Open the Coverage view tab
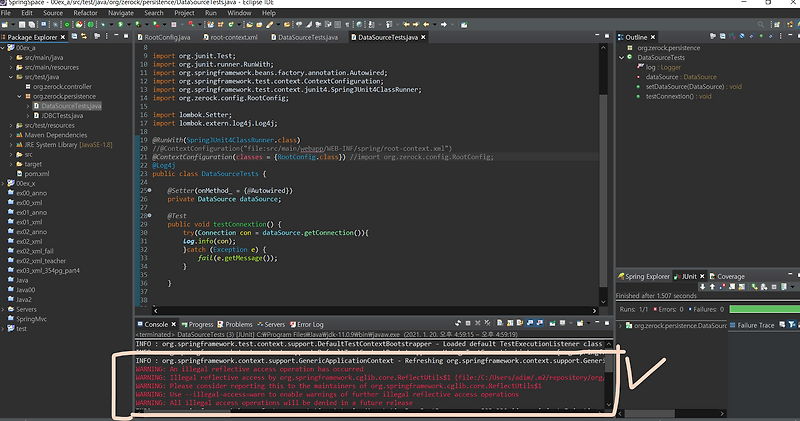This screenshot has height=421, width=800. point(731,275)
